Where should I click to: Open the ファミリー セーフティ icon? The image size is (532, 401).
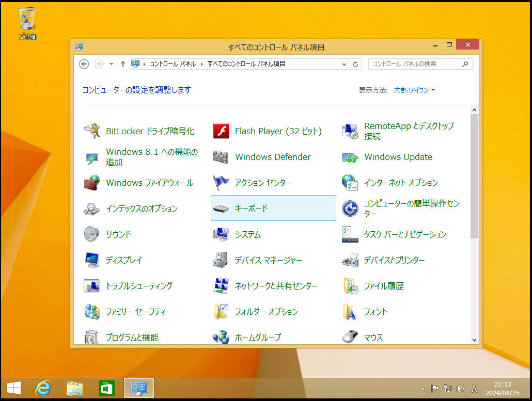(92, 312)
